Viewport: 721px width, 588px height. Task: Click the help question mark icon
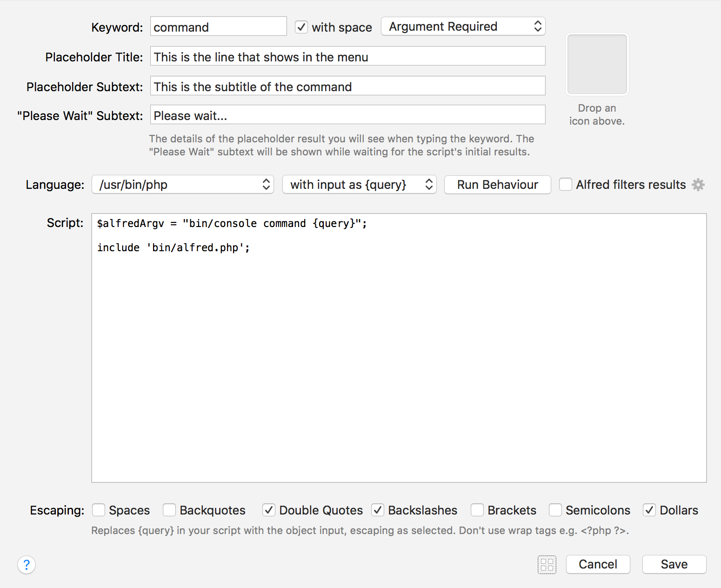[27, 565]
